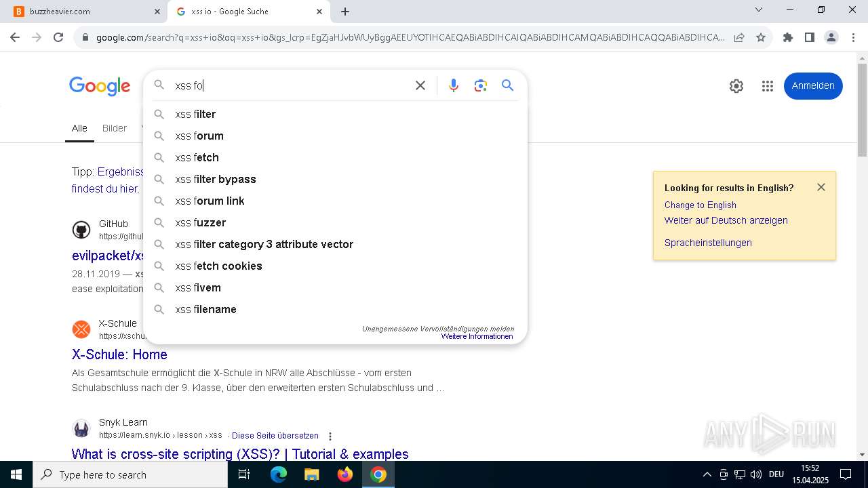Open 'X-Schule: Home' result
This screenshot has height=488, width=868.
(x=119, y=354)
